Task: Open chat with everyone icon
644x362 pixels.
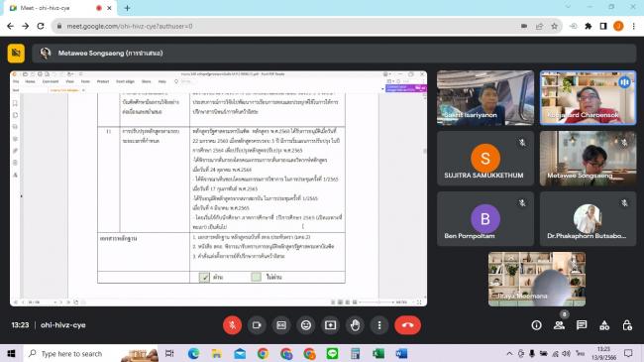Action: point(582,325)
